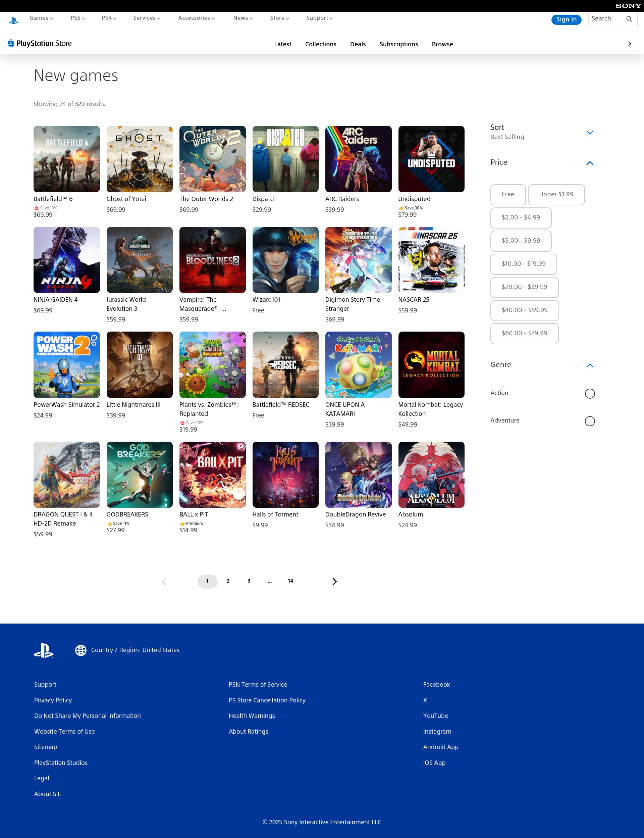This screenshot has width=644, height=838.
Task: Select the Action genre radio button
Action: tap(590, 394)
